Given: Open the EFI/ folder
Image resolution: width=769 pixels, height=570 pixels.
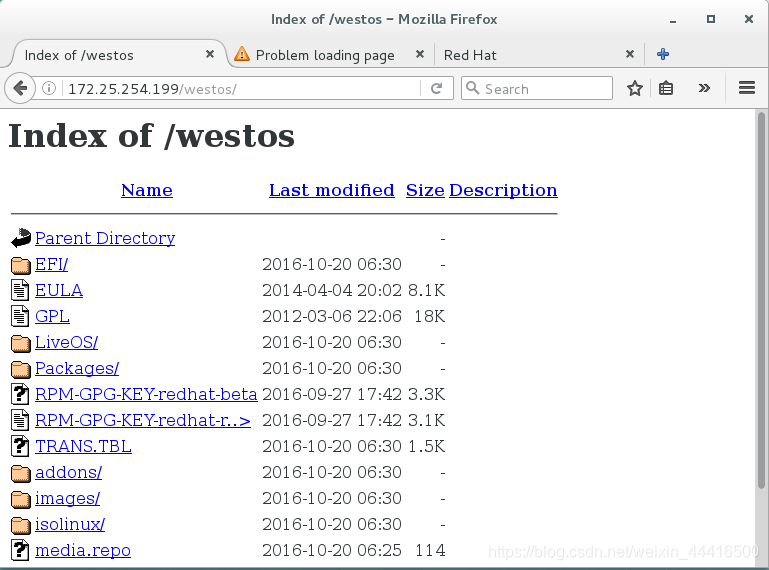Looking at the screenshot, I should (x=51, y=264).
